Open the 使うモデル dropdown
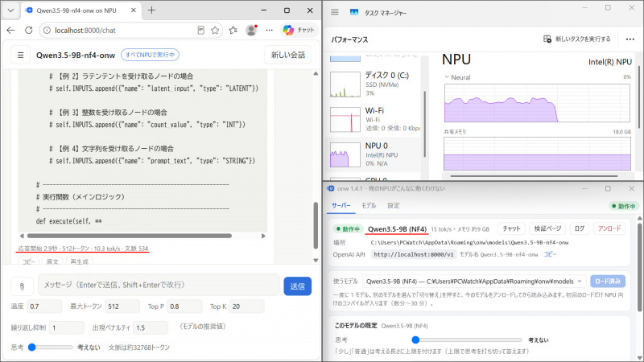644x362 pixels. tap(474, 281)
